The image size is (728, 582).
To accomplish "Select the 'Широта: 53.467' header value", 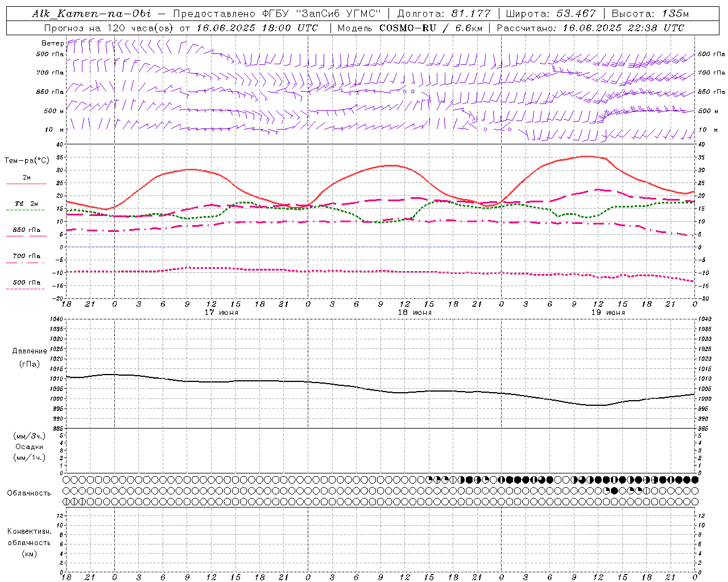I will click(x=551, y=14).
